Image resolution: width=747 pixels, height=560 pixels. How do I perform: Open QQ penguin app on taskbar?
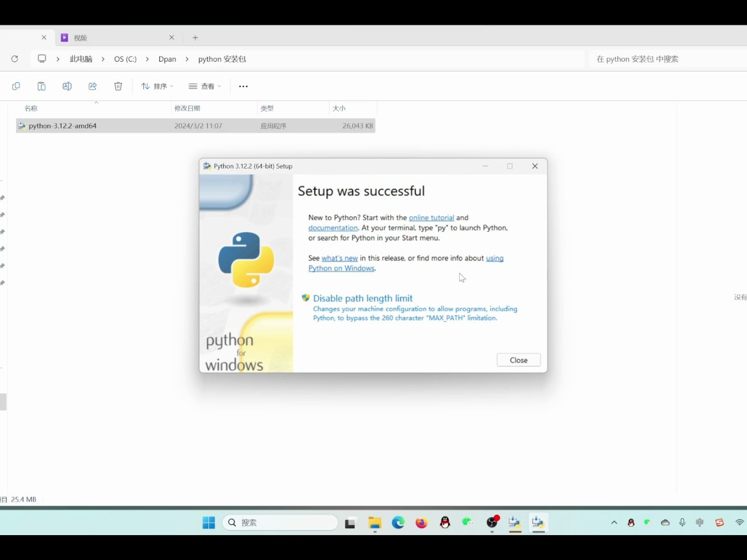(x=445, y=523)
